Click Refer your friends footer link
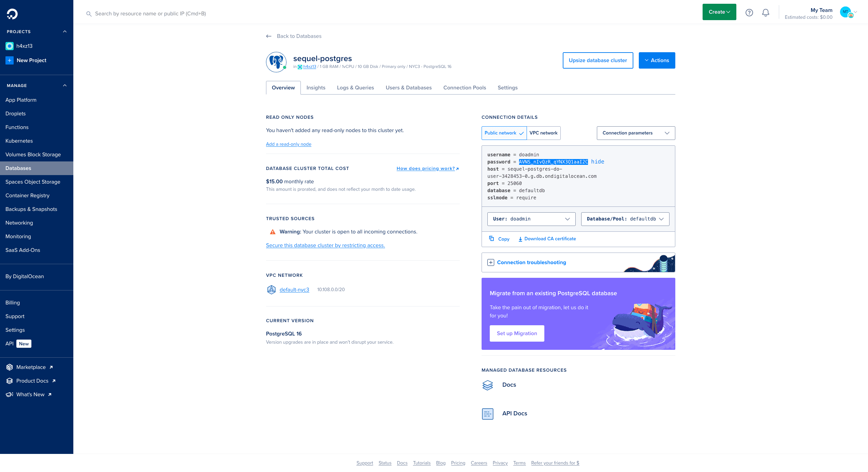The height and width of the screenshot is (472, 868). 555,463
